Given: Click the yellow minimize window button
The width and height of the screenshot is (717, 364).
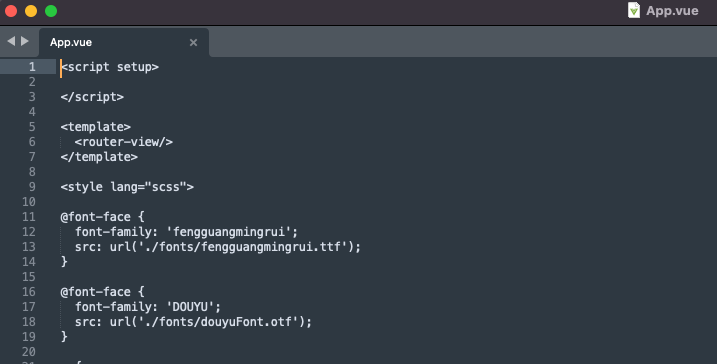Looking at the screenshot, I should pos(31,11).
